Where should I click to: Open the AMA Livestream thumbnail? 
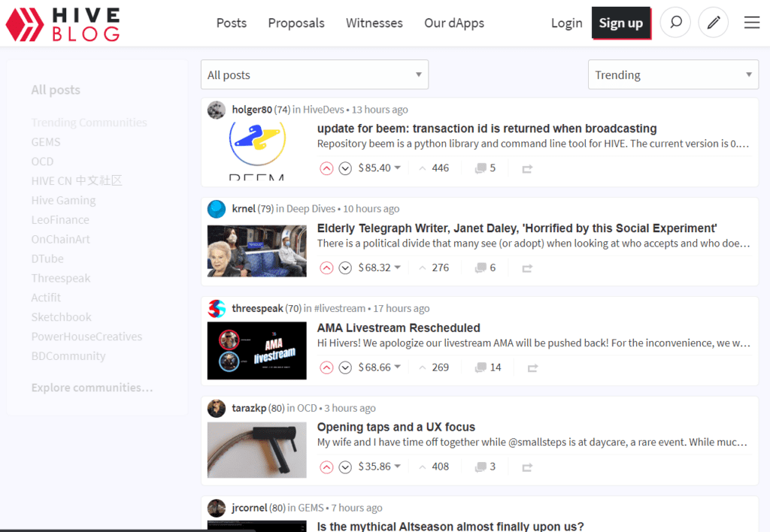click(x=257, y=350)
